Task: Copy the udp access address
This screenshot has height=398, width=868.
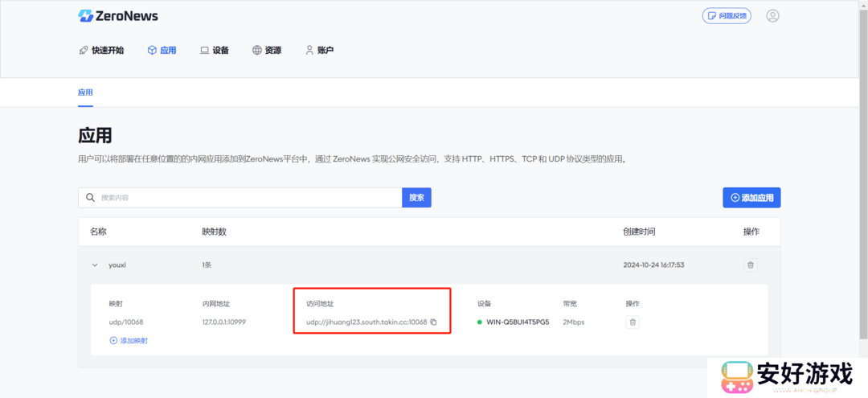Action: [x=434, y=322]
